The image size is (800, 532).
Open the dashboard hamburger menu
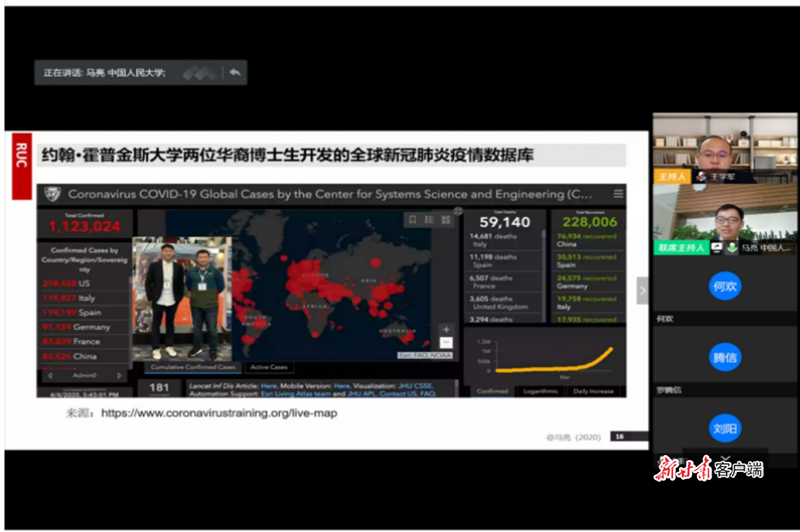tap(618, 194)
